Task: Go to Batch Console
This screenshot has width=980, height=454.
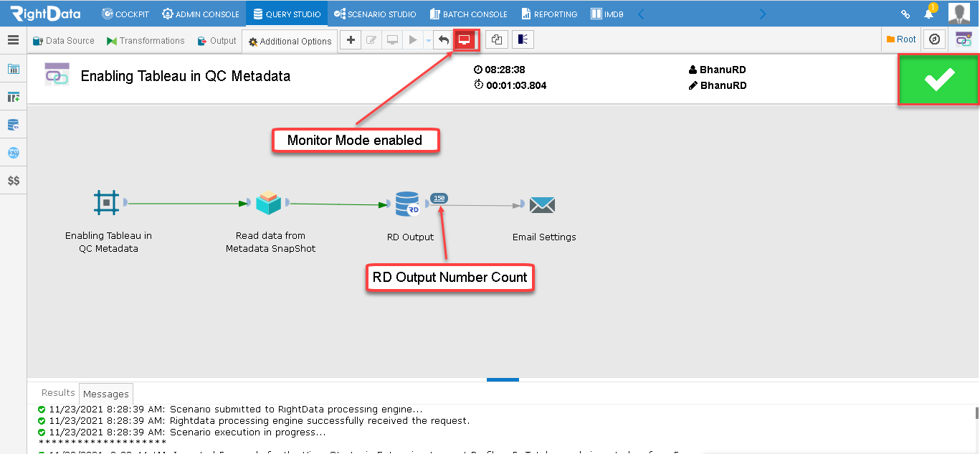Action: click(468, 14)
